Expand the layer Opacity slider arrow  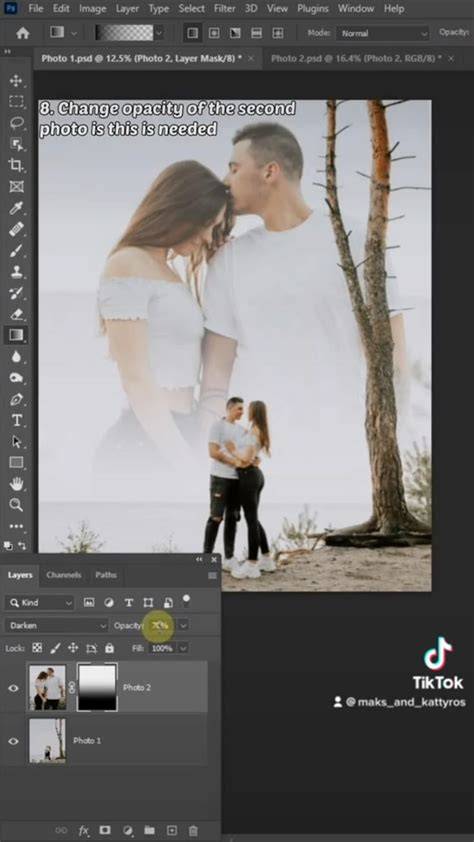pyautogui.click(x=184, y=626)
